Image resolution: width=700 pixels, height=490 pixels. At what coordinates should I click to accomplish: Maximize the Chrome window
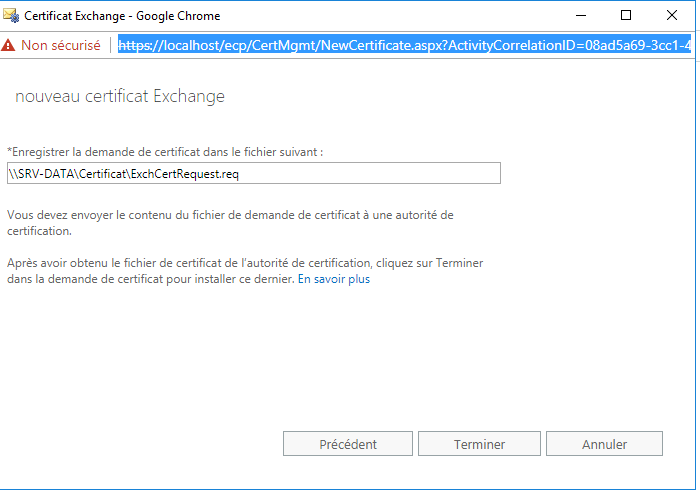coord(626,15)
